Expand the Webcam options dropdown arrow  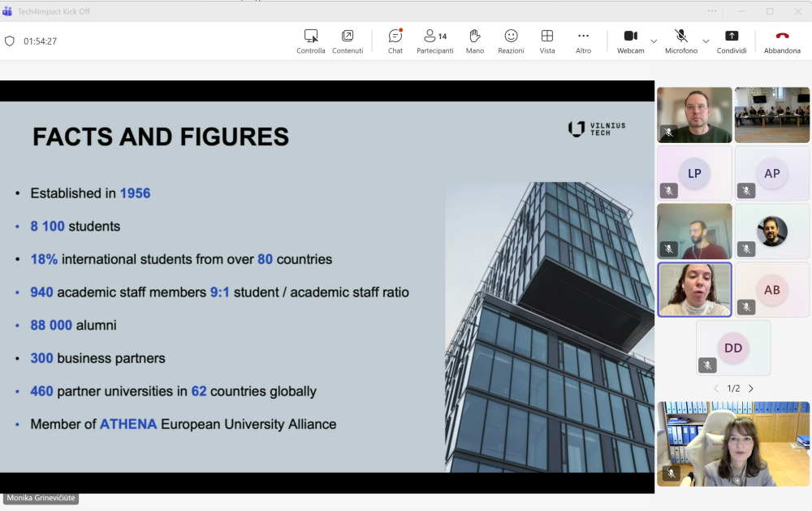point(654,41)
